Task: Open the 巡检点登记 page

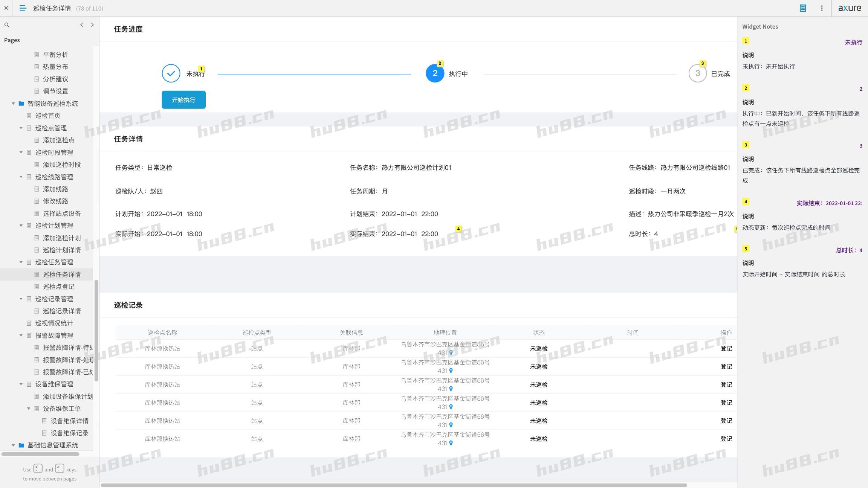Action: 58,287
